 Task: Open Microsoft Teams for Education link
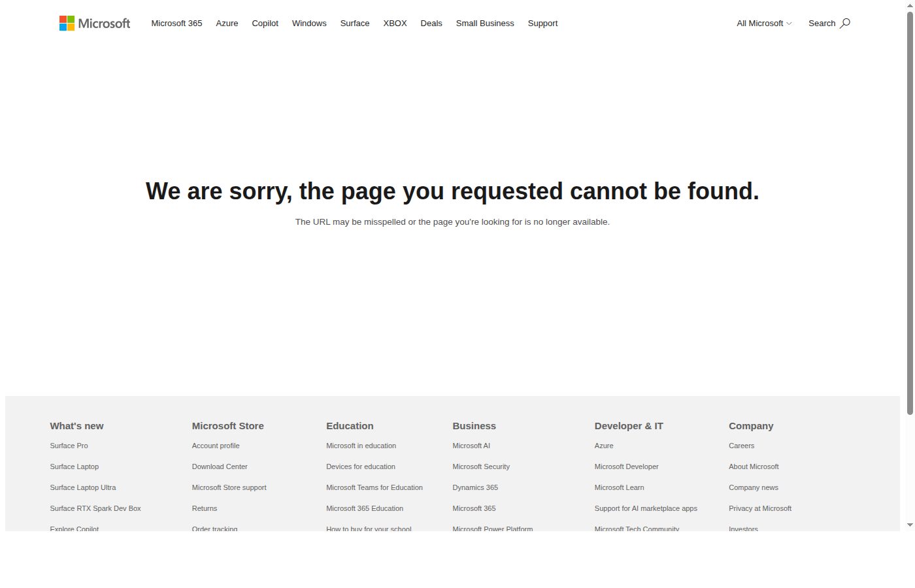click(x=374, y=487)
